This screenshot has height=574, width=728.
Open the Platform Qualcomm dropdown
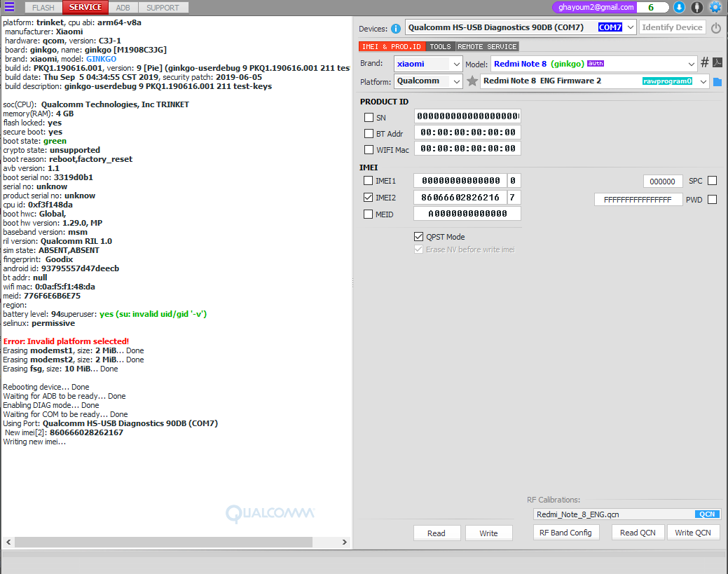click(x=456, y=81)
